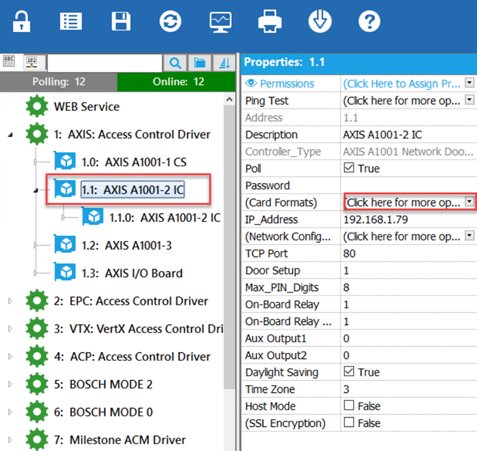Screen dimensions: 477x451
Task: Click cube icon for 1.2 AXIS A1001-3
Action: (x=65, y=245)
